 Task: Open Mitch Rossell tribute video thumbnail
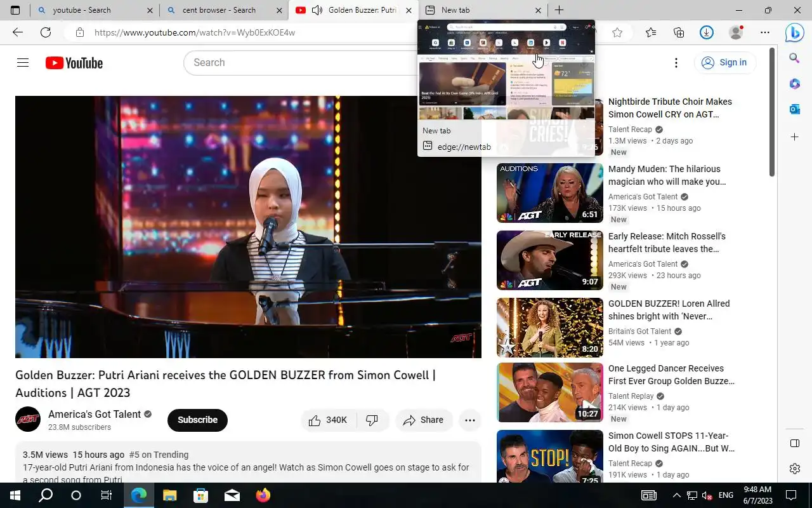point(550,260)
